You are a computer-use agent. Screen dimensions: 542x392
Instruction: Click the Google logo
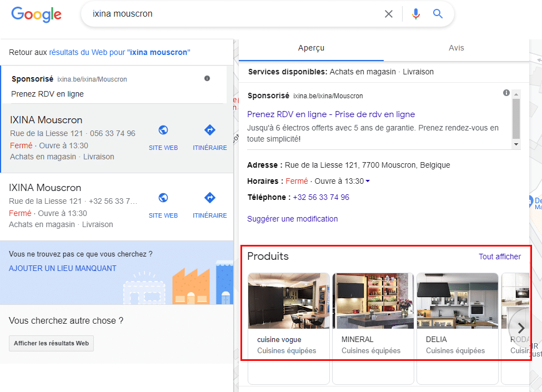(36, 14)
